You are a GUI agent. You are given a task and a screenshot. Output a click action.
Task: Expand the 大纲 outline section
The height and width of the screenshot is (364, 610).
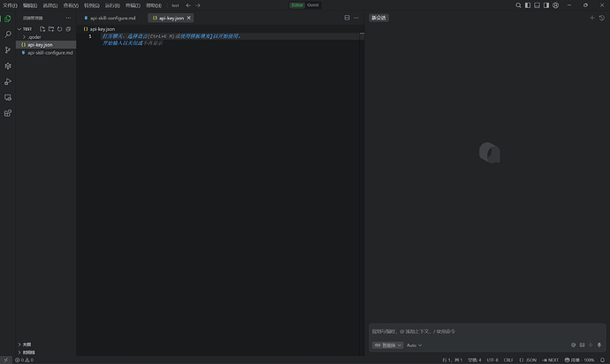click(27, 345)
